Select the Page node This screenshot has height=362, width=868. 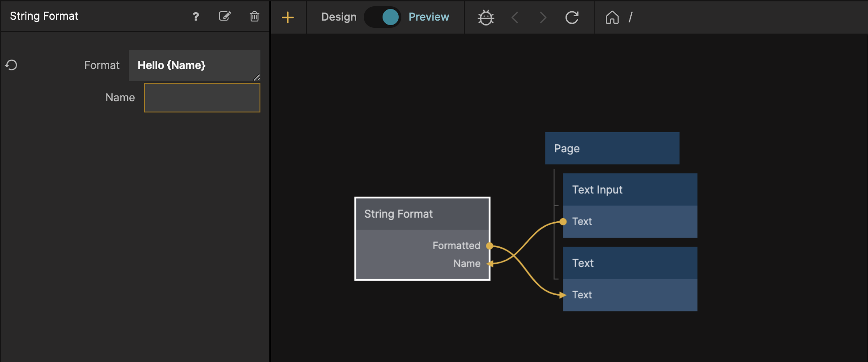coord(612,148)
